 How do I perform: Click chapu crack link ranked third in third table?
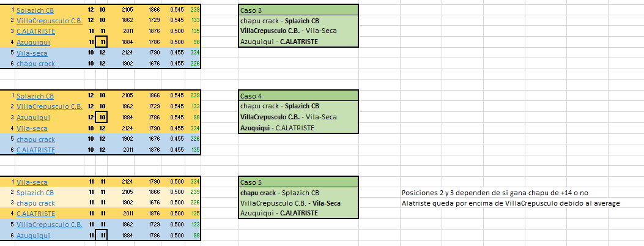35,203
